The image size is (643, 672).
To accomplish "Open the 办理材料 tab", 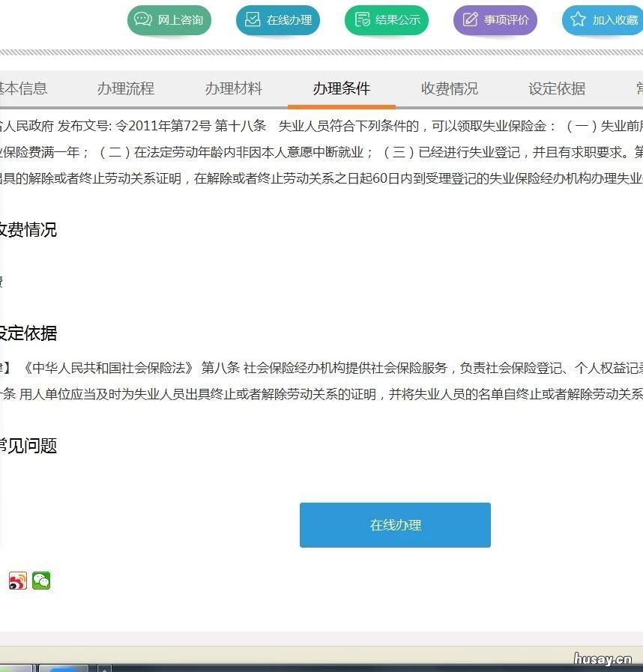I will coord(233,88).
